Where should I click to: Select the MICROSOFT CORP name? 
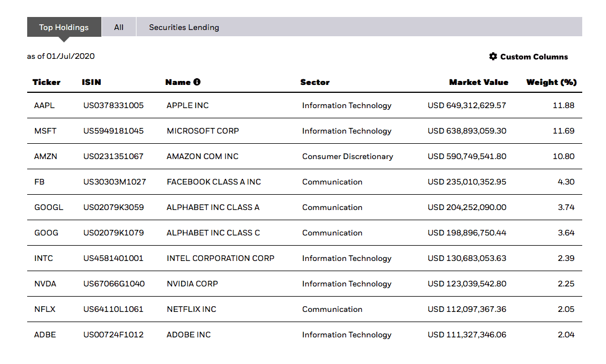tap(203, 131)
